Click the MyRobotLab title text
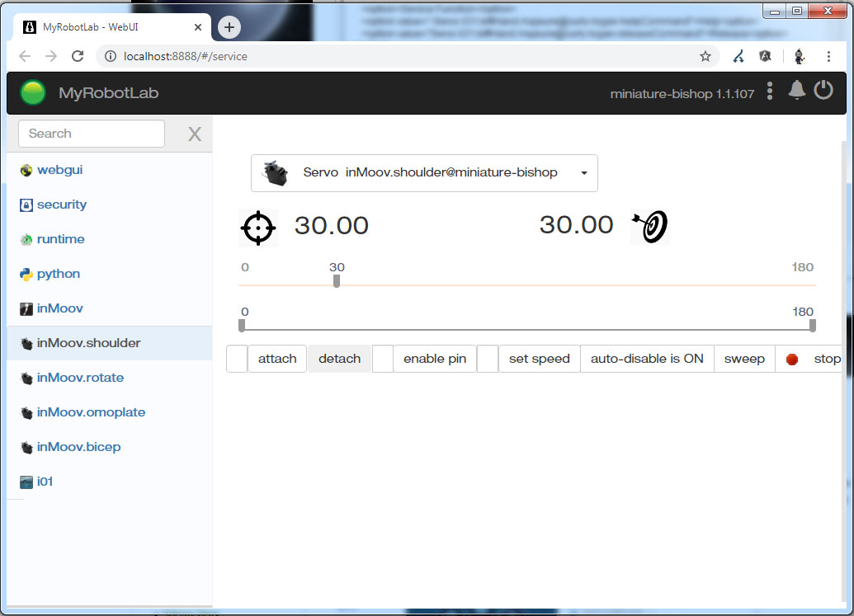 coord(108,93)
